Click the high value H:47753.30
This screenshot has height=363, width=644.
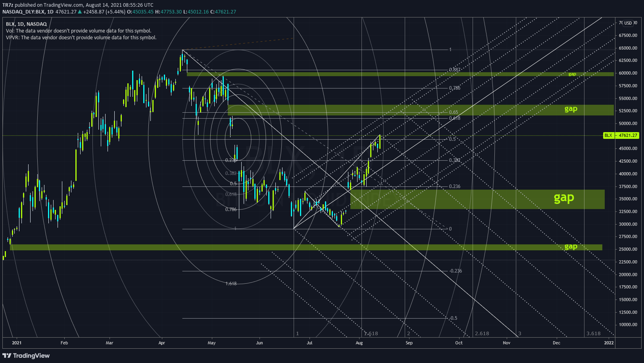[168, 12]
